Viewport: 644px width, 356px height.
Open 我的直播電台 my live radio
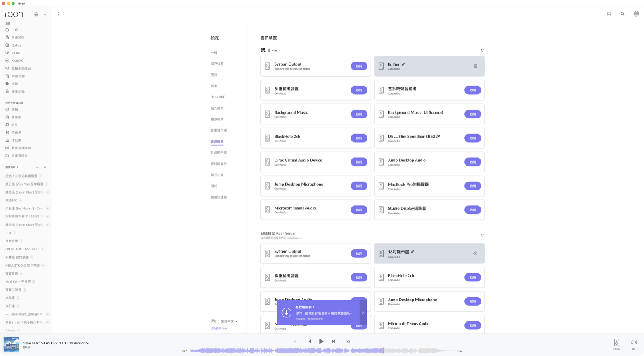(21, 148)
